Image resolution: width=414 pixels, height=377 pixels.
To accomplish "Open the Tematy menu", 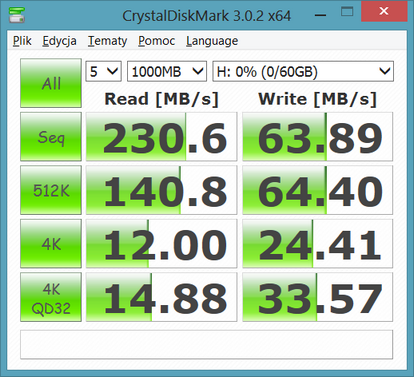I will point(107,41).
